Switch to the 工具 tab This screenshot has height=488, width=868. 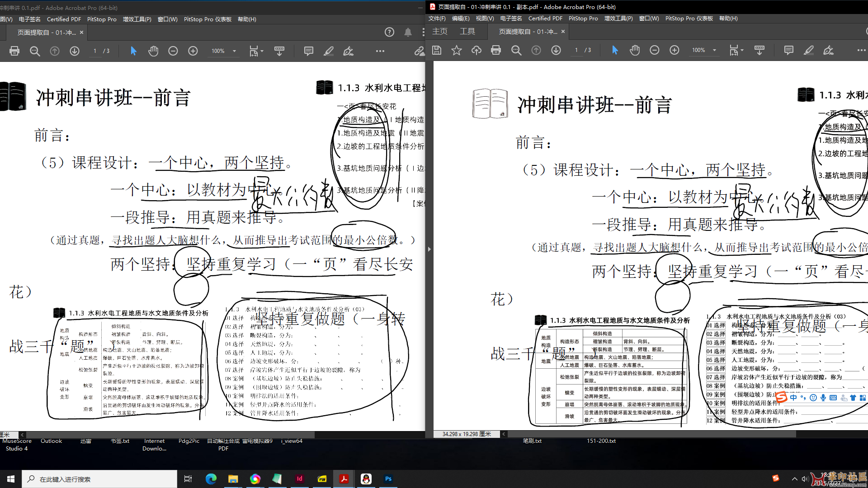467,31
